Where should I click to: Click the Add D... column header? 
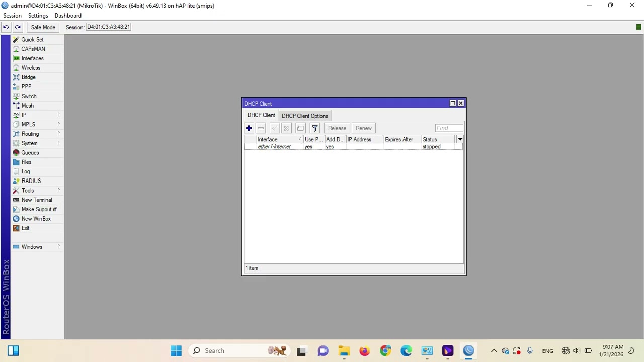(x=335, y=139)
